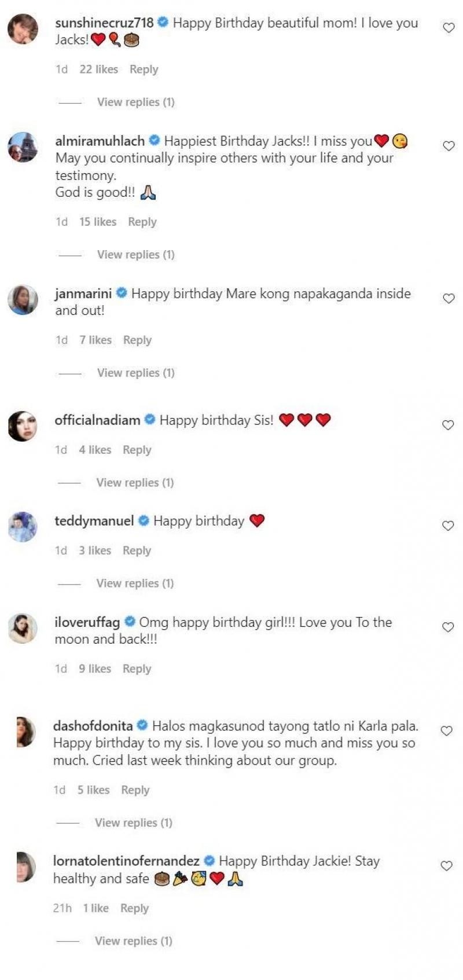Open sunshinecruz718 profile via username
Viewport: 463px width, 980px height.
tap(104, 23)
